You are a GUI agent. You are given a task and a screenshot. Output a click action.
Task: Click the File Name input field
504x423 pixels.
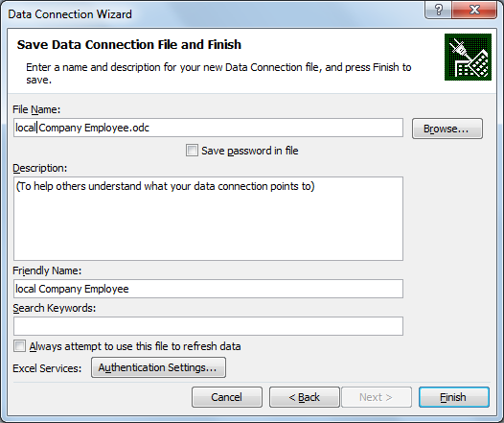tap(208, 128)
